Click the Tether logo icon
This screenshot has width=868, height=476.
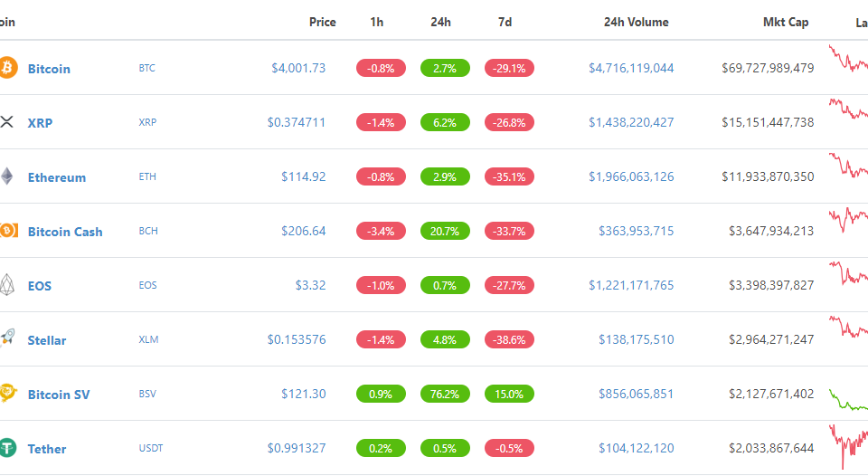click(8, 448)
